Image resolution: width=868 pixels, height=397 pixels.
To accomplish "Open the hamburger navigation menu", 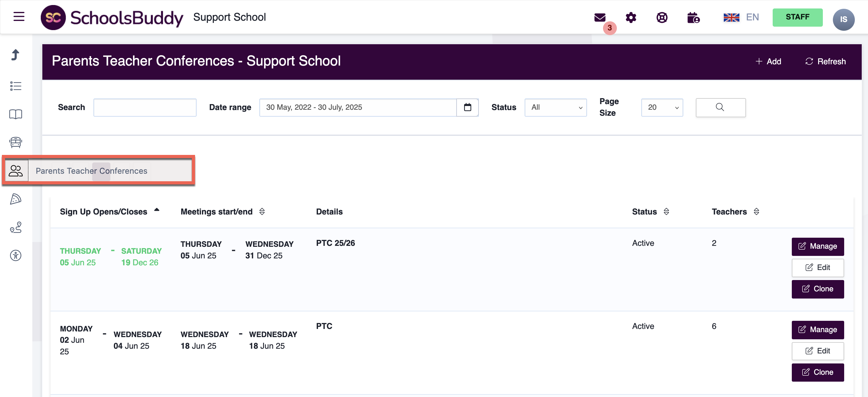I will 19,17.
